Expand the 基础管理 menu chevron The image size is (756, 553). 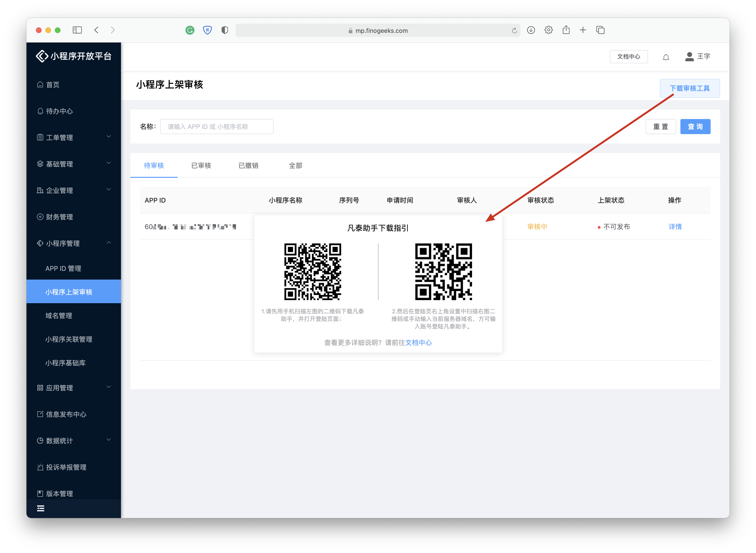pyautogui.click(x=108, y=163)
